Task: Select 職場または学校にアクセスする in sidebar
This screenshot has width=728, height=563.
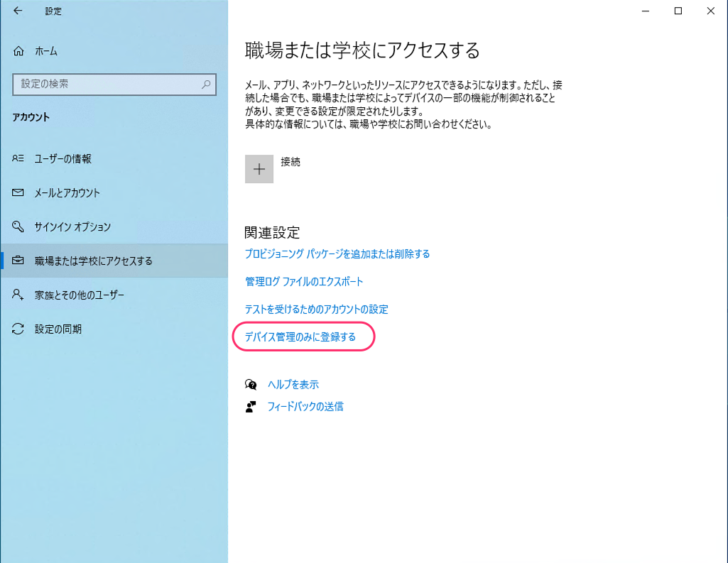Action: click(93, 261)
